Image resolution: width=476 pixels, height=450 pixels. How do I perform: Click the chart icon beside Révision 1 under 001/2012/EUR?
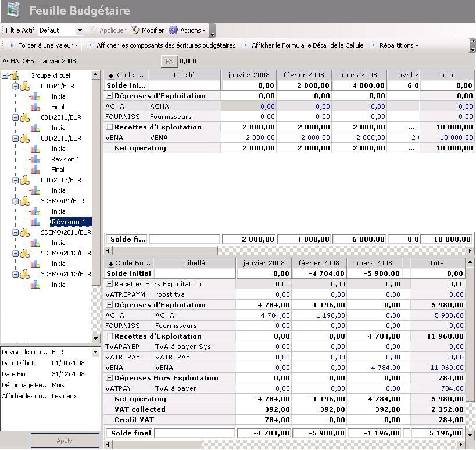click(x=35, y=159)
